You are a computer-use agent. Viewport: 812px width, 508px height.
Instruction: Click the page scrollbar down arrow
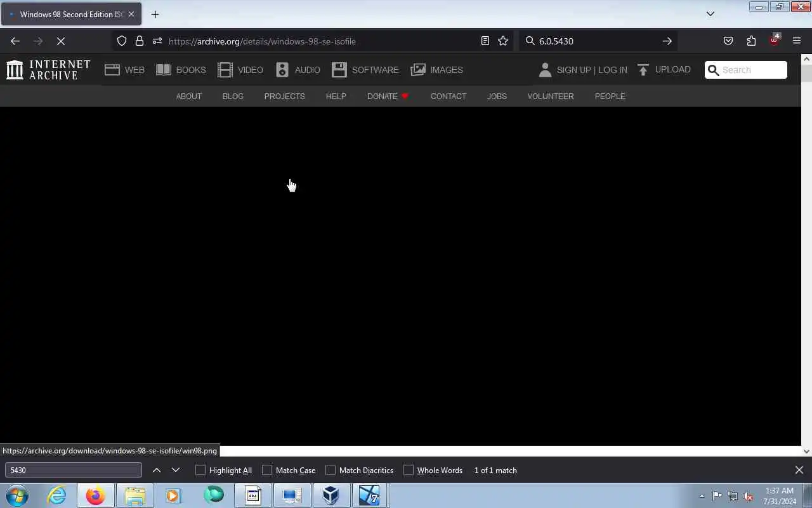pyautogui.click(x=806, y=451)
